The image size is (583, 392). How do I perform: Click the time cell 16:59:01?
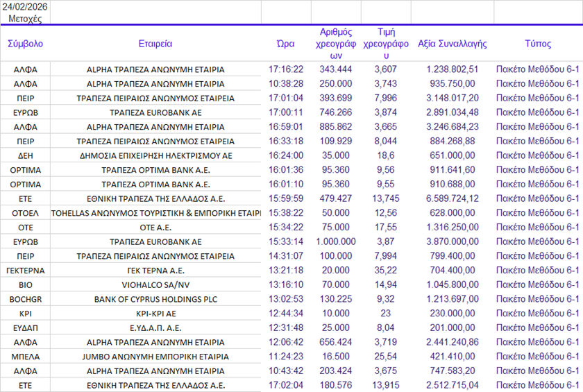coord(286,127)
